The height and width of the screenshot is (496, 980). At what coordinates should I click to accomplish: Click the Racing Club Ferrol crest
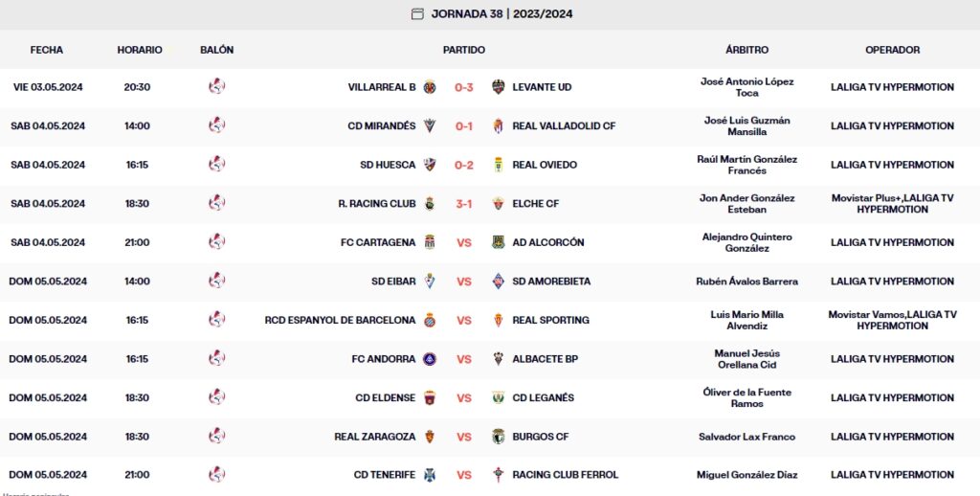point(498,475)
